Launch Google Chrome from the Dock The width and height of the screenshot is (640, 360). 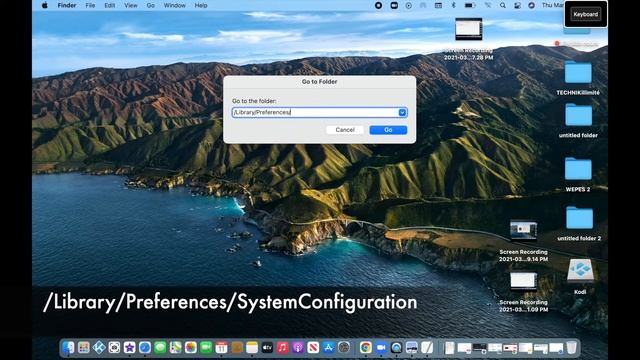click(x=366, y=347)
